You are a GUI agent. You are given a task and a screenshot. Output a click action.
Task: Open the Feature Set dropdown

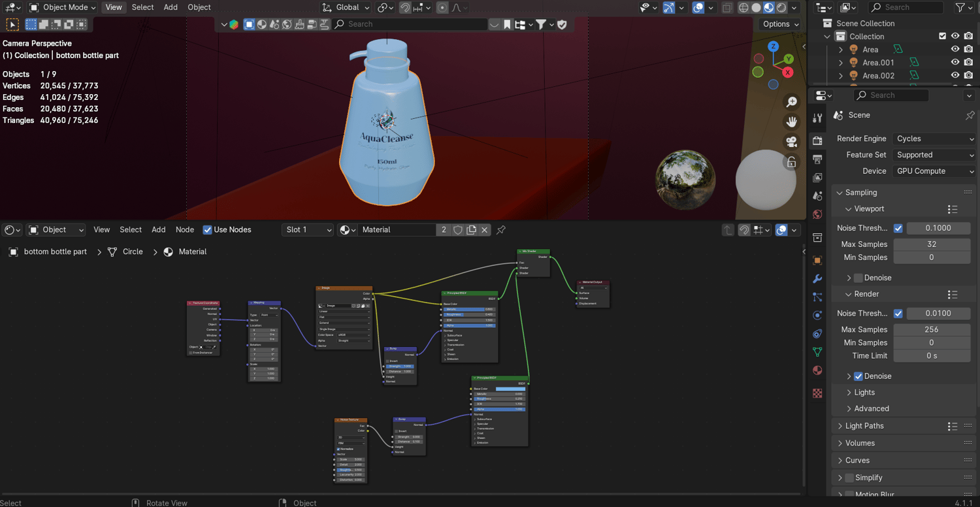(x=934, y=155)
